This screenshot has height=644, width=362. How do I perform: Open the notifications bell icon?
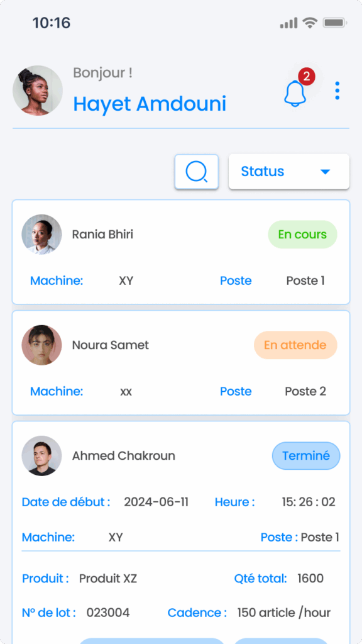tap(295, 94)
